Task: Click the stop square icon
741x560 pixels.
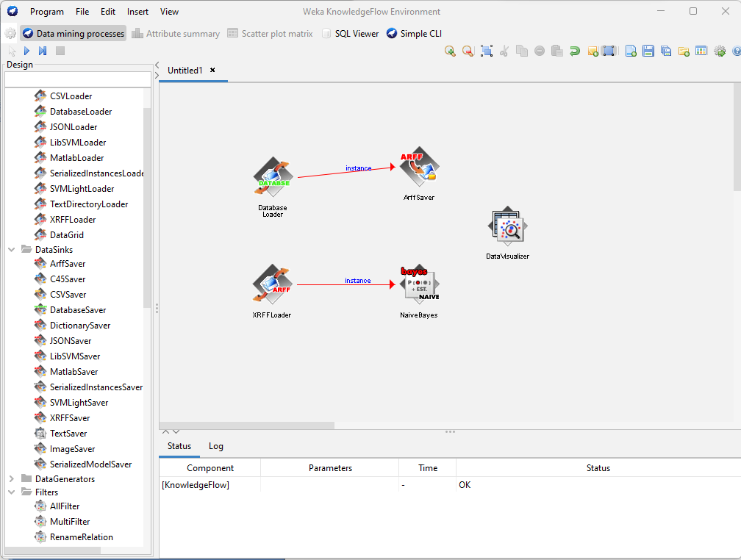Action: coord(60,51)
